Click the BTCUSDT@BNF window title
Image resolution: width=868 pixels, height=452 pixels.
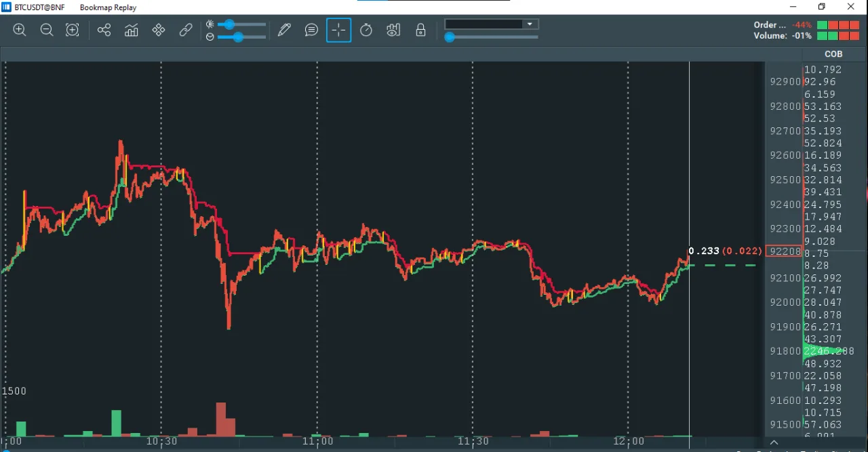pyautogui.click(x=39, y=7)
